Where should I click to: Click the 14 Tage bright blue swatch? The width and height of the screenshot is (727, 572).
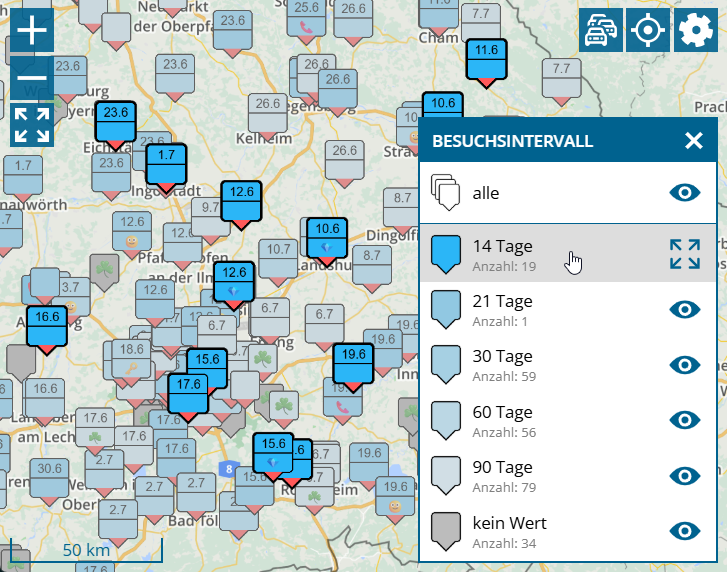click(x=446, y=254)
